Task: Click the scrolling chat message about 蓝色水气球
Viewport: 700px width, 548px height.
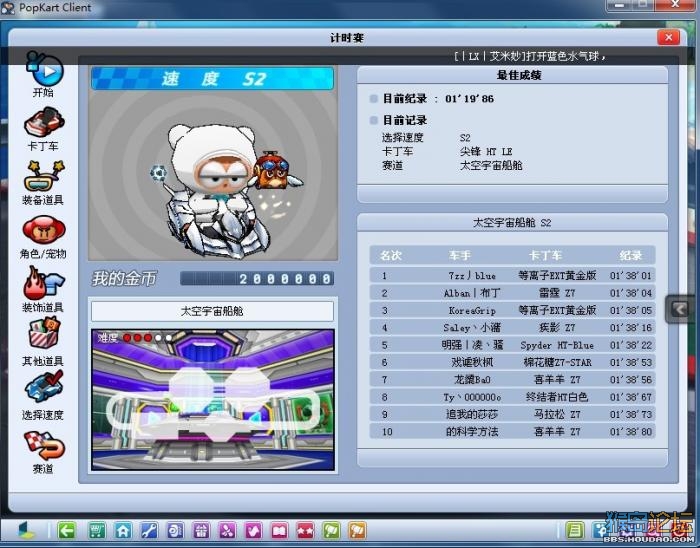Action: point(530,56)
